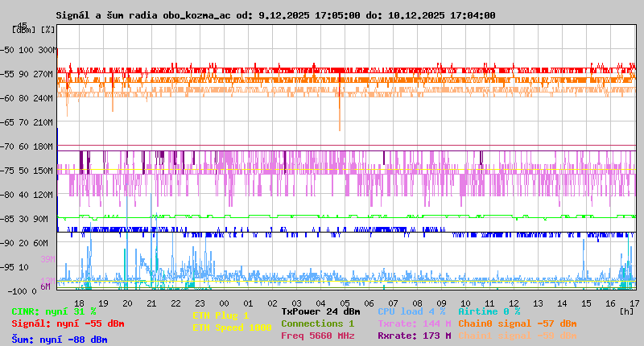The image size is (644, 346).
Task: Click hour '21' on the time axis
Action: pos(151,303)
